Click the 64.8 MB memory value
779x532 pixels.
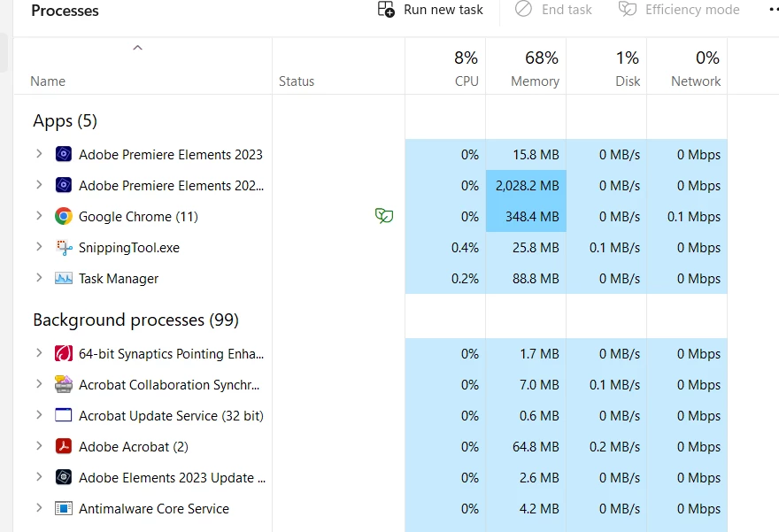click(x=536, y=446)
